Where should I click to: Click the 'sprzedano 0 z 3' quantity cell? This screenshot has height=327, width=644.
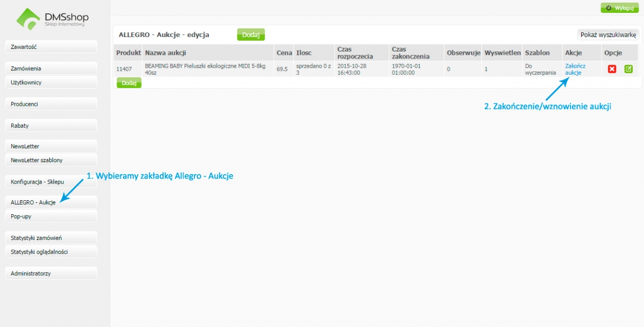[x=313, y=69]
